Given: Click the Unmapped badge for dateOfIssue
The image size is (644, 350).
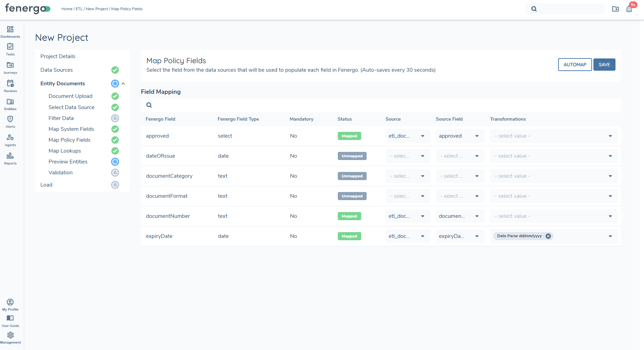Looking at the screenshot, I should point(352,156).
